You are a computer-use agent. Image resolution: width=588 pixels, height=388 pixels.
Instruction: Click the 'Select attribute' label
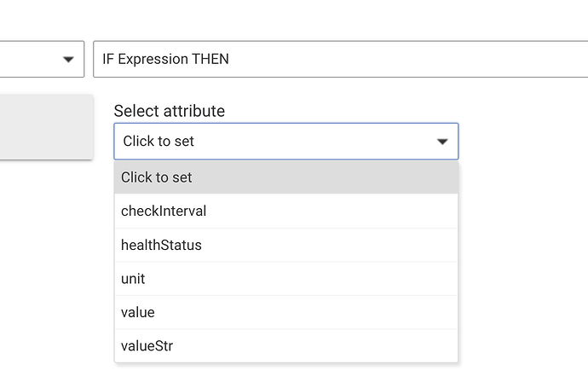coord(170,111)
